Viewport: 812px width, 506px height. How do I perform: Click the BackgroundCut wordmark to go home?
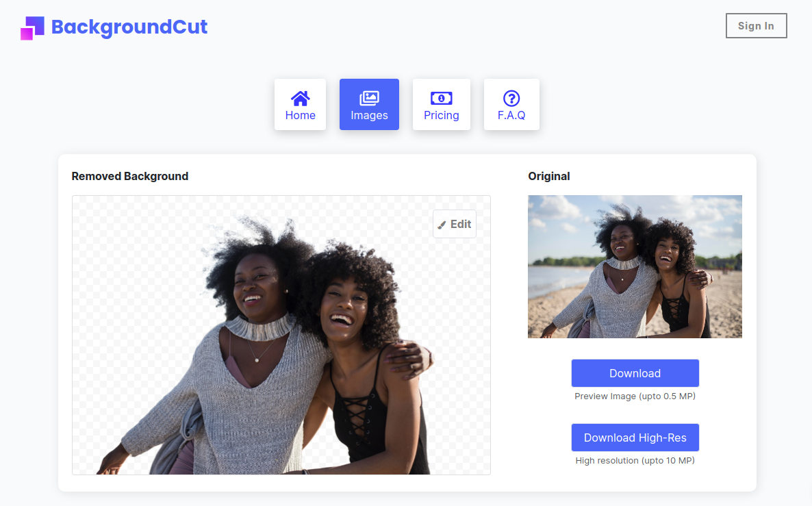[x=129, y=27]
